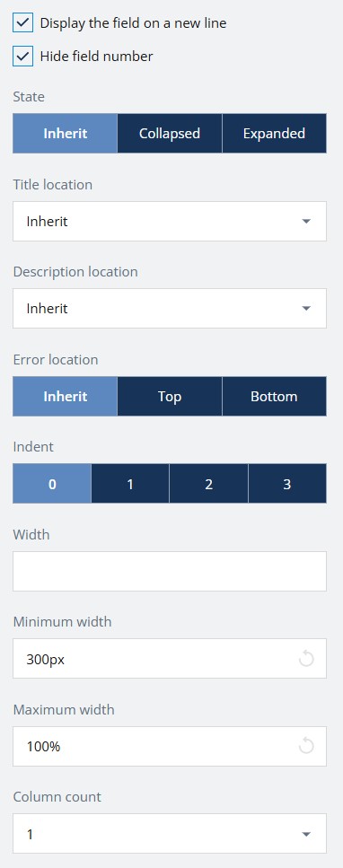The width and height of the screenshot is (343, 868).
Task: Select Inherit for State
Action: pos(65,134)
